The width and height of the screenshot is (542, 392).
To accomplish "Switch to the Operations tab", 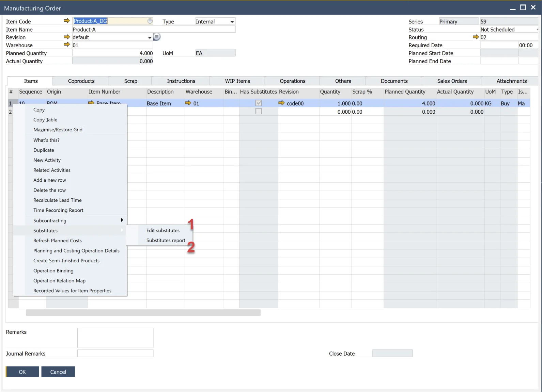I will click(292, 81).
